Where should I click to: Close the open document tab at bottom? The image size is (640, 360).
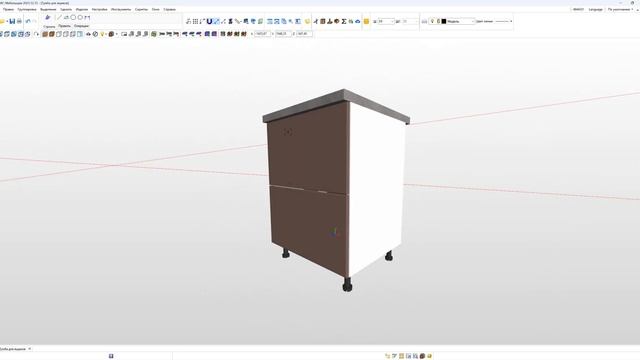(29, 349)
